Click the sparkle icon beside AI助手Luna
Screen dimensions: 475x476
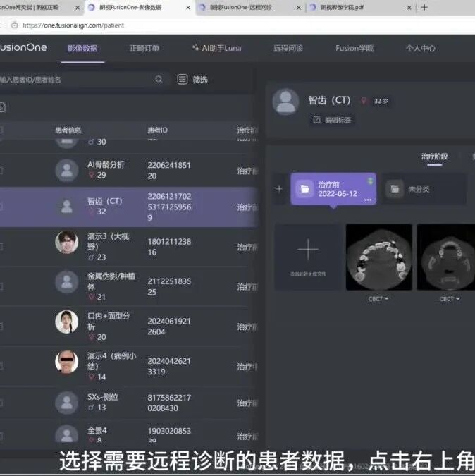[x=196, y=48]
